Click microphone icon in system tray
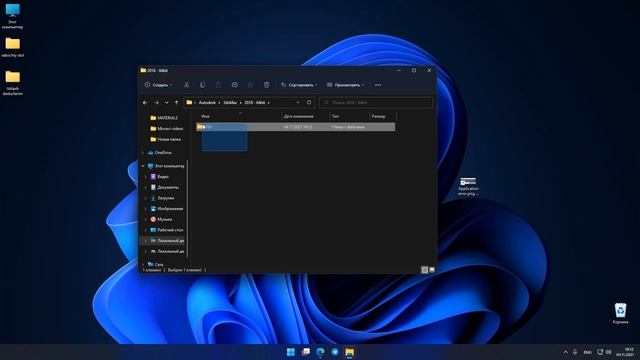 (575, 352)
